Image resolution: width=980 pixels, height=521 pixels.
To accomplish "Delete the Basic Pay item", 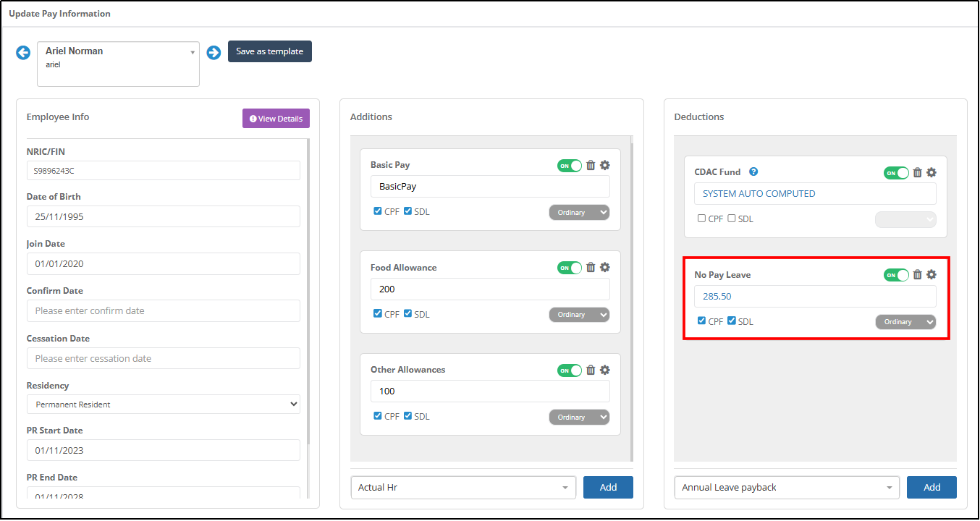I will [591, 165].
